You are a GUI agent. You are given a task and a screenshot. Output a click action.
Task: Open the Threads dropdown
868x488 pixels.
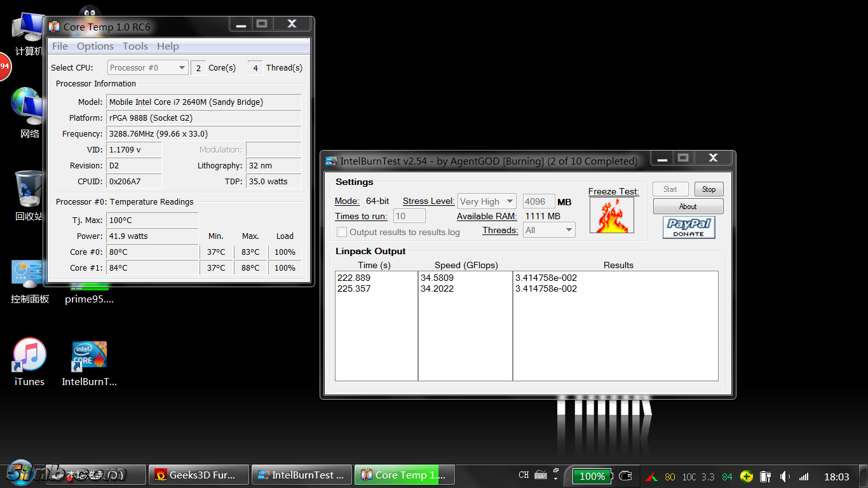coord(549,230)
